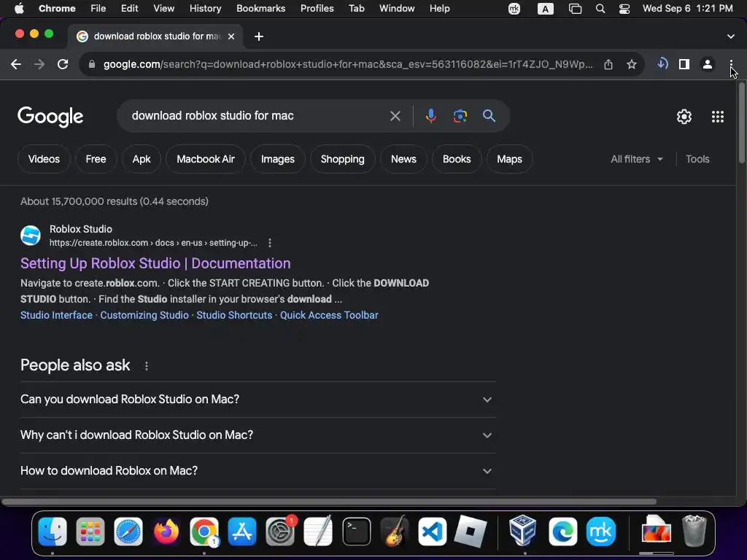Switch to News results

(403, 159)
